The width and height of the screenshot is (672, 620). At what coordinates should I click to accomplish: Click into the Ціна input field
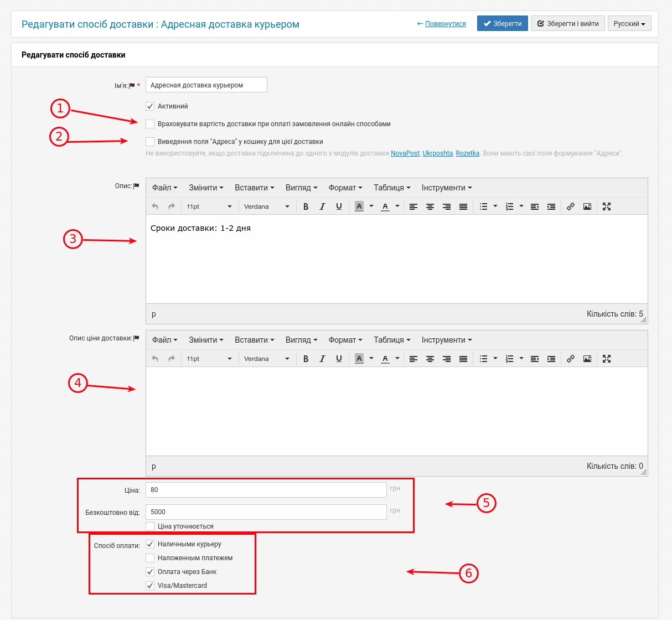click(x=266, y=490)
